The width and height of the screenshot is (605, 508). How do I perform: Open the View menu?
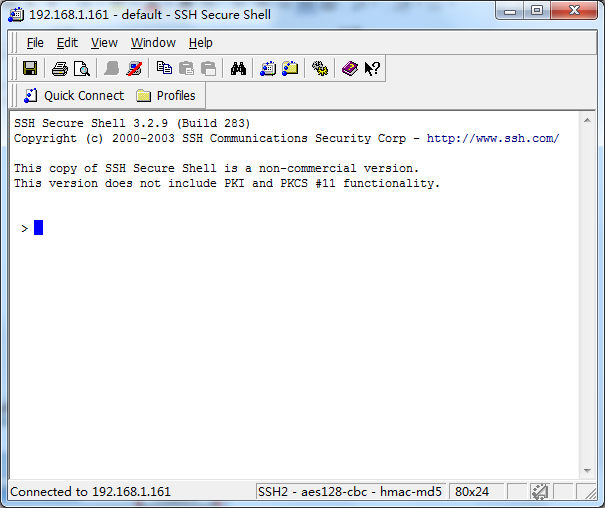coord(104,43)
